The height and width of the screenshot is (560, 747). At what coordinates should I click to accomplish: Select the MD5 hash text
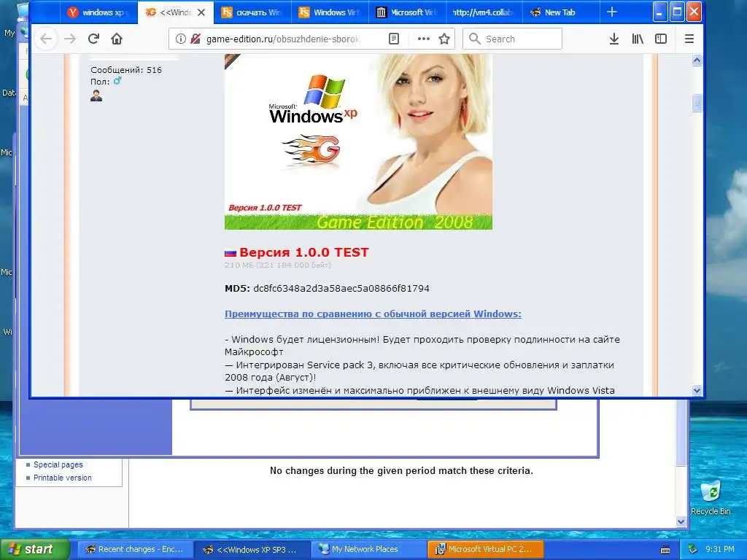pyautogui.click(x=341, y=288)
